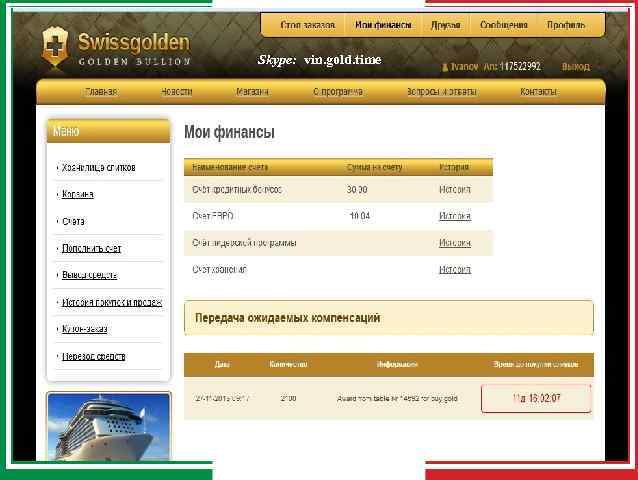This screenshot has height=480, width=638.
Task: Click the Award from table info text
Action: 397,399
